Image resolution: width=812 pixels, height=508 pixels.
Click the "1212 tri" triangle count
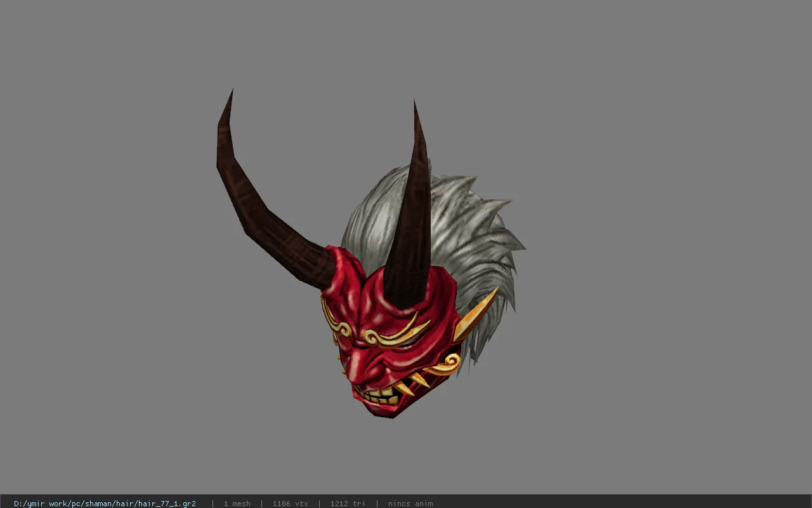pyautogui.click(x=348, y=504)
